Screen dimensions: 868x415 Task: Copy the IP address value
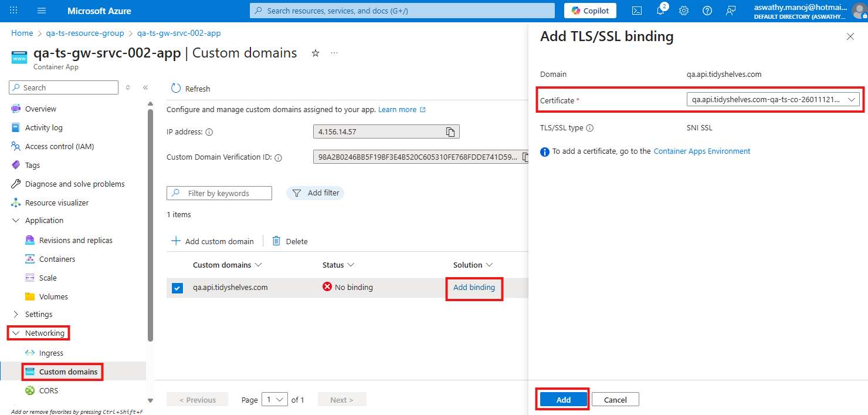click(450, 131)
